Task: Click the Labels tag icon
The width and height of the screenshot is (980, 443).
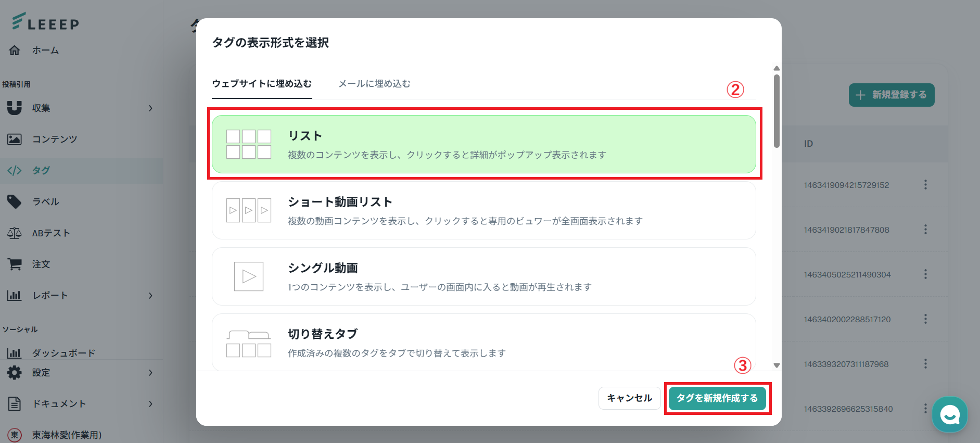Action: point(15,201)
